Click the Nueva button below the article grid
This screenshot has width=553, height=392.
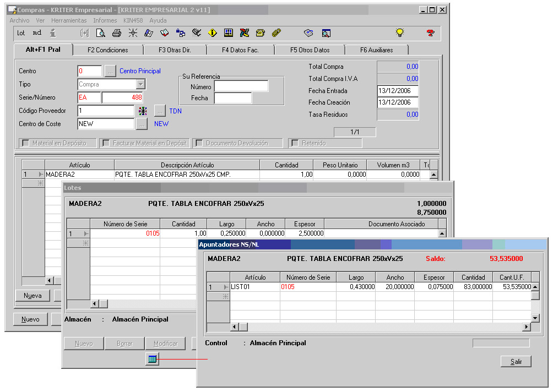tap(33, 296)
